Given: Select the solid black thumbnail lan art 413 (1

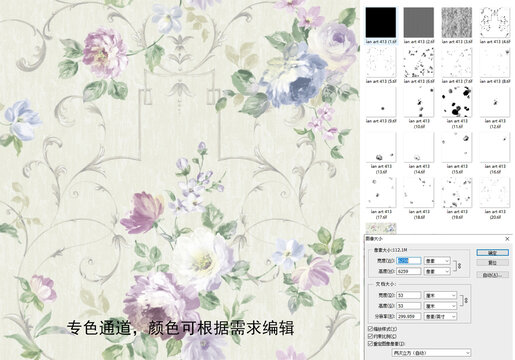Looking at the screenshot, I should (381, 23).
